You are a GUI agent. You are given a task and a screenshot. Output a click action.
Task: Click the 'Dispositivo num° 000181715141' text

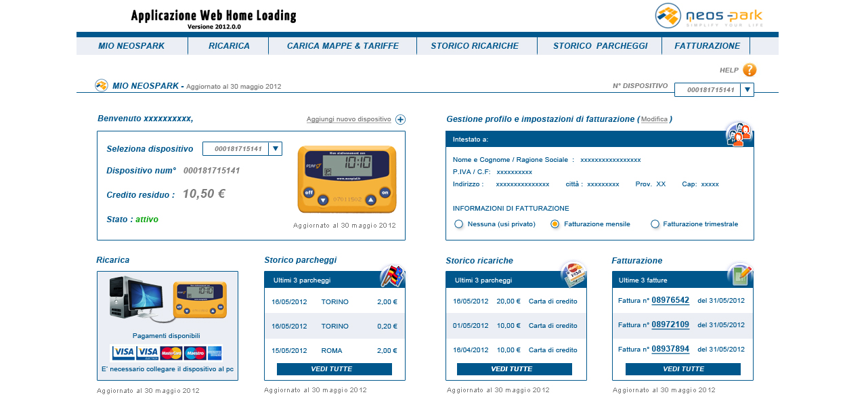[173, 171]
